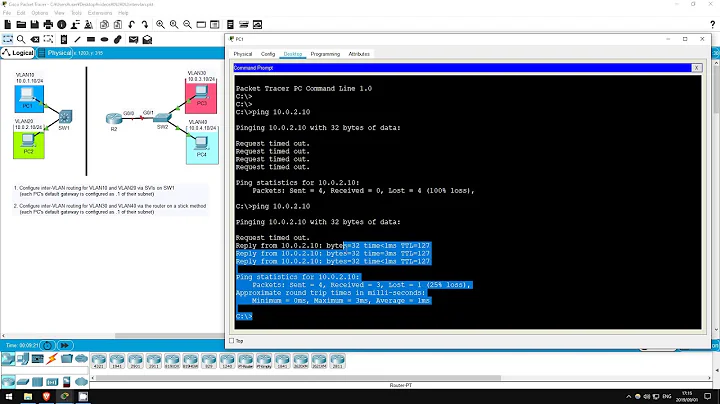The width and height of the screenshot is (720, 404).
Task: Open the Tools menu
Action: point(76,13)
